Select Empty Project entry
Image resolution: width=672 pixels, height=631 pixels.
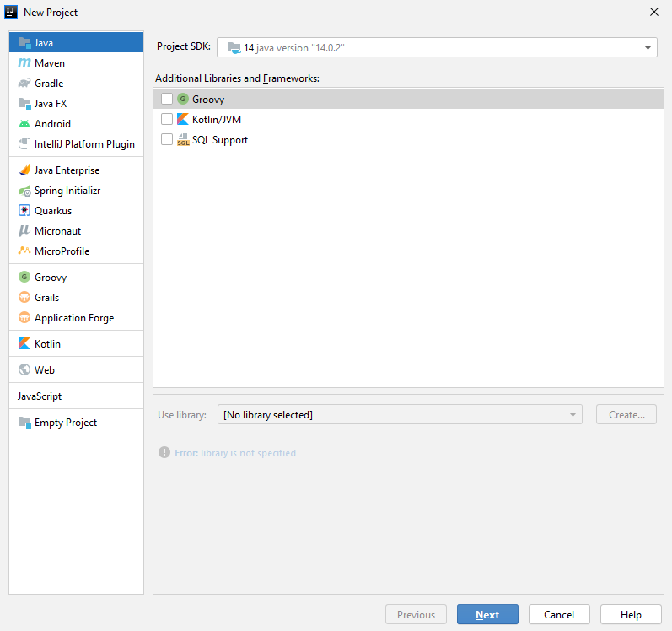(x=76, y=423)
